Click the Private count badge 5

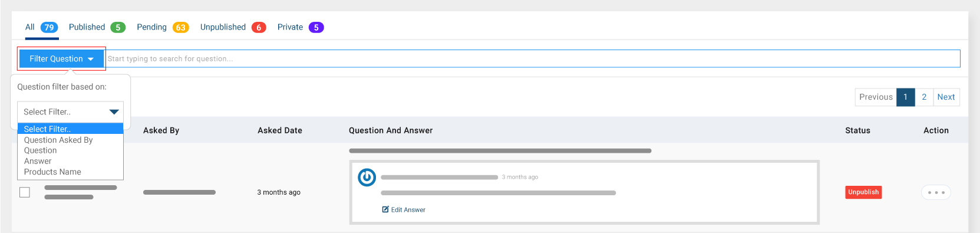[x=316, y=27]
